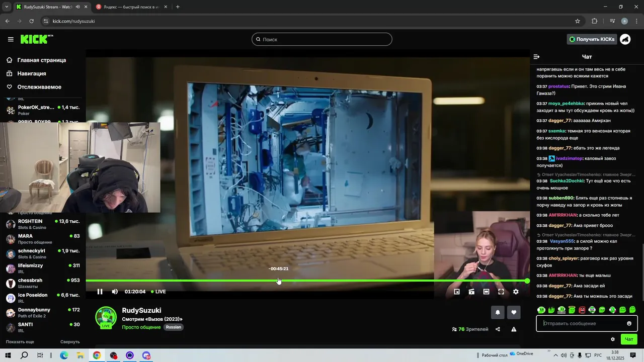The height and width of the screenshot is (362, 644).
Task: Insert the red angry face emote
Action: tap(582, 310)
